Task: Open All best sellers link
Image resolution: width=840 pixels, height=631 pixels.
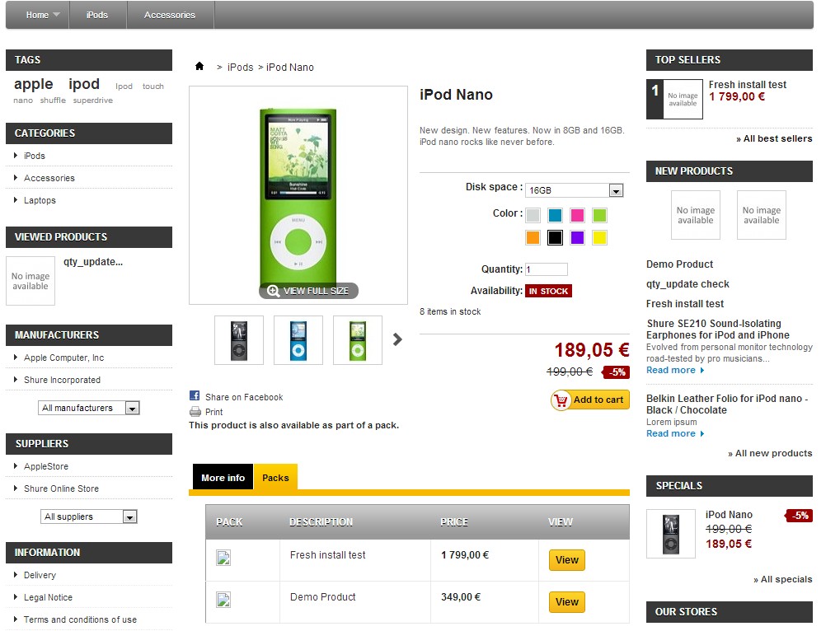Action: (x=774, y=138)
